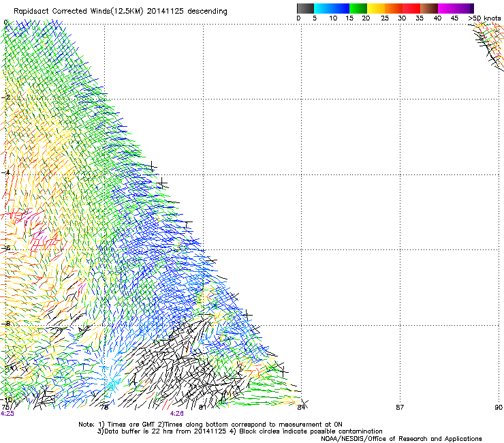This screenshot has width=504, height=443.
Task: Click the '-2' latitude axis label
Action: [x=6, y=97]
